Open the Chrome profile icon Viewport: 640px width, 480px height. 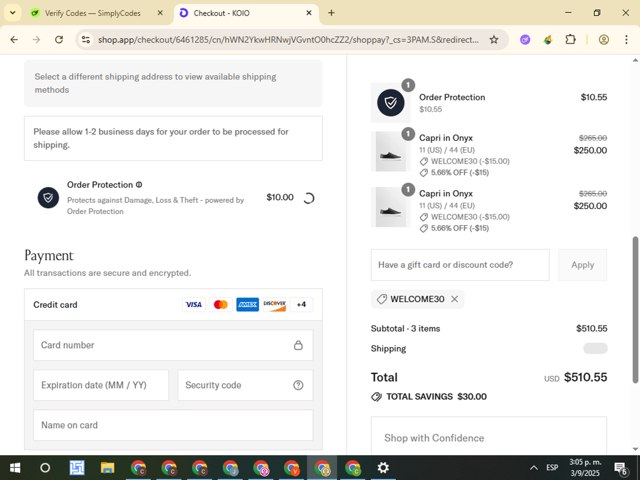pyautogui.click(x=604, y=40)
